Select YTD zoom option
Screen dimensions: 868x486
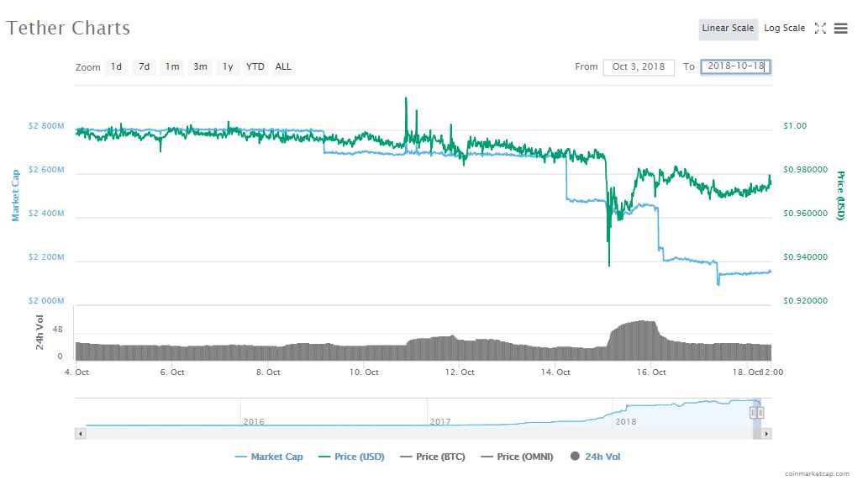(x=255, y=66)
